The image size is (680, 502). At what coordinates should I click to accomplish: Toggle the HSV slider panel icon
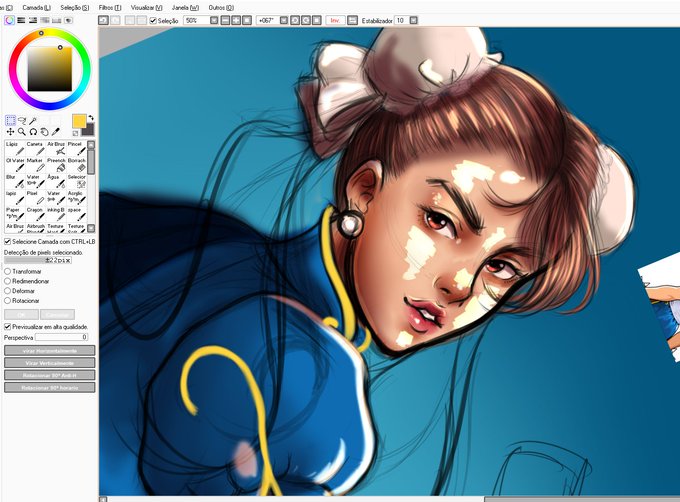click(x=33, y=20)
